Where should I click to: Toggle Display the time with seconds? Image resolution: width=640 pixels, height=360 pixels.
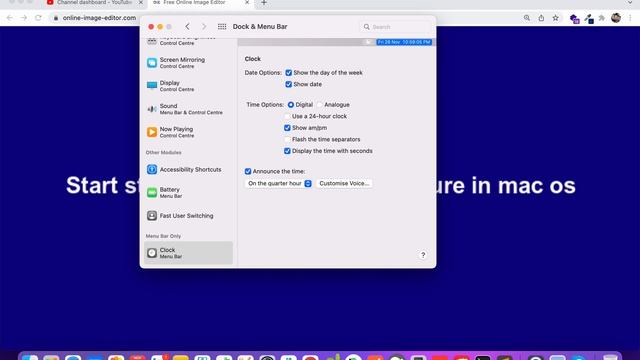pos(287,151)
